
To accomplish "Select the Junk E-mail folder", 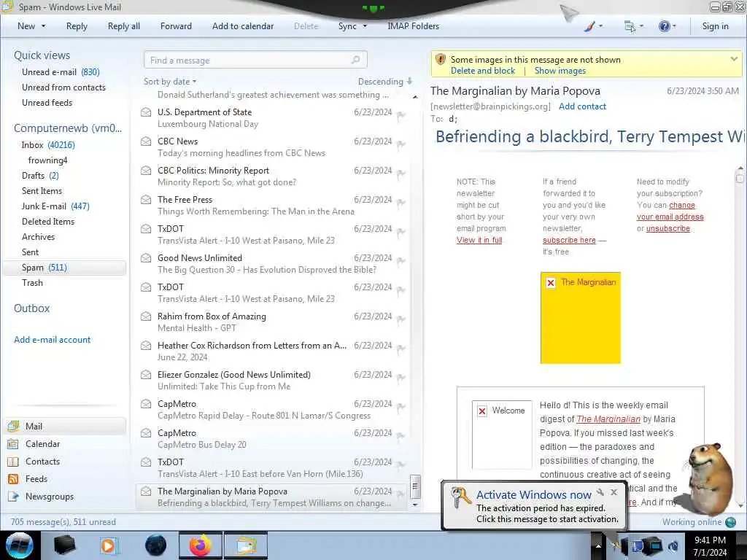I will 55,206.
